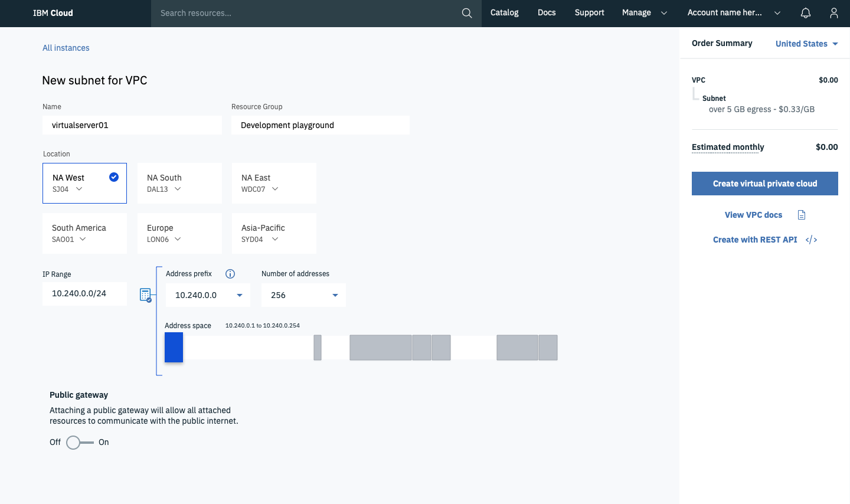The width and height of the screenshot is (850, 504).
Task: Open the notifications bell
Action: [805, 12]
